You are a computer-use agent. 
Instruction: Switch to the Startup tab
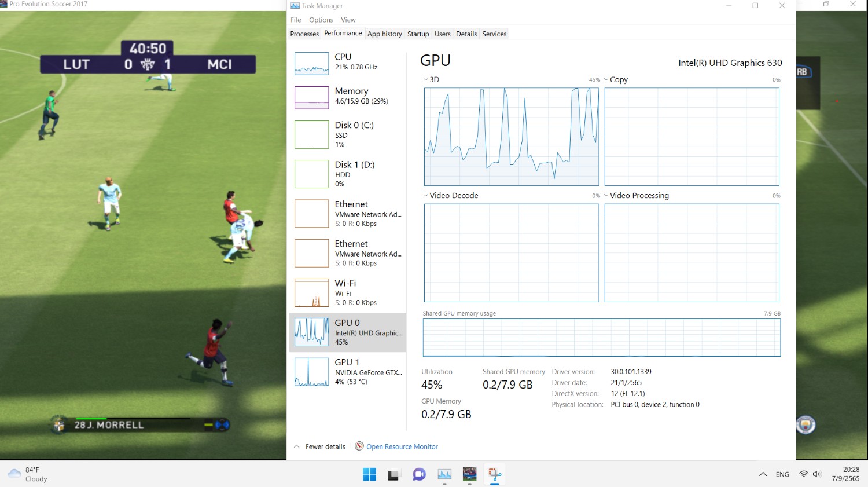[418, 34]
